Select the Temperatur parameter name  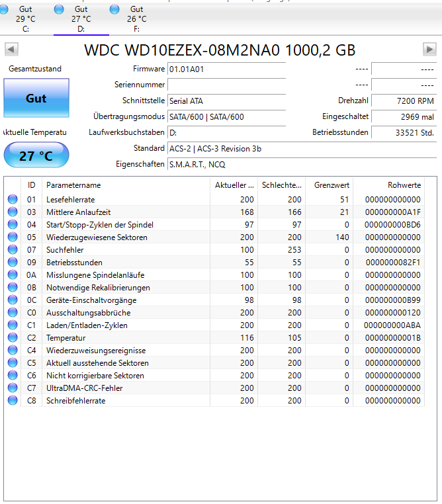click(66, 338)
